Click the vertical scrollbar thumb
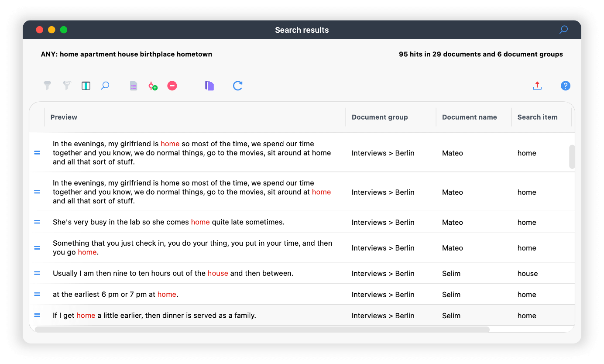The height and width of the screenshot is (364, 604). click(572, 157)
